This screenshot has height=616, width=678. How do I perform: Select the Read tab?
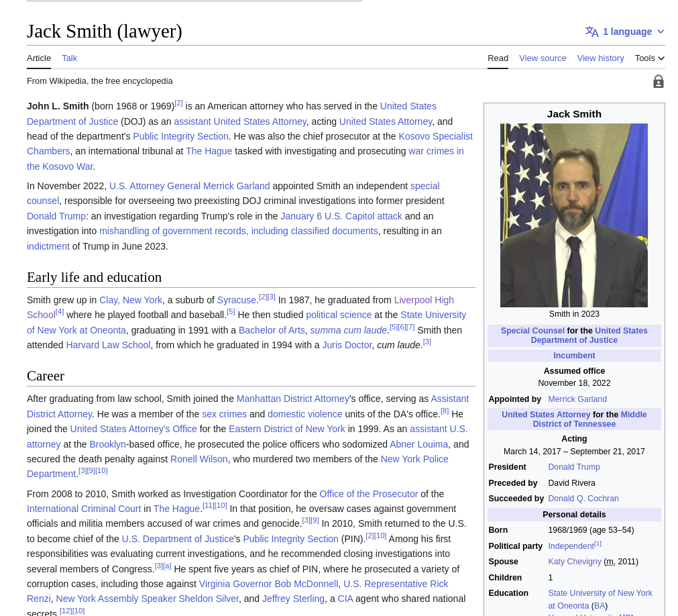498,58
